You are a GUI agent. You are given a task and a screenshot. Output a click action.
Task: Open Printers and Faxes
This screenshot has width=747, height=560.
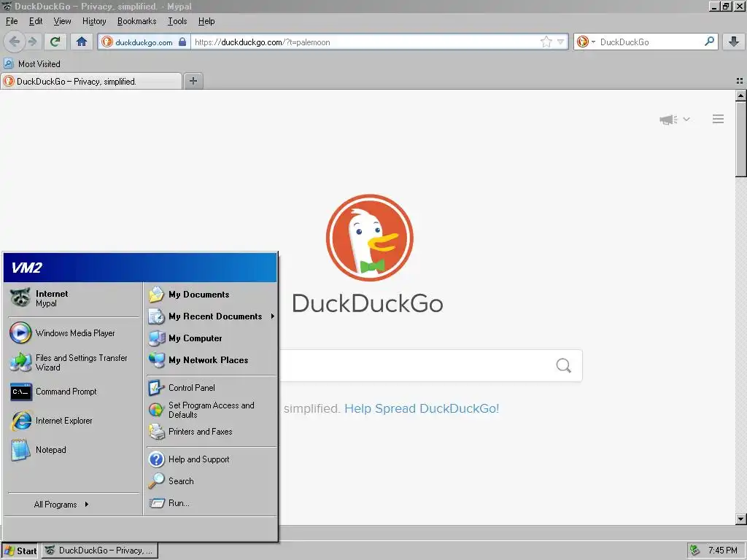coord(211,432)
